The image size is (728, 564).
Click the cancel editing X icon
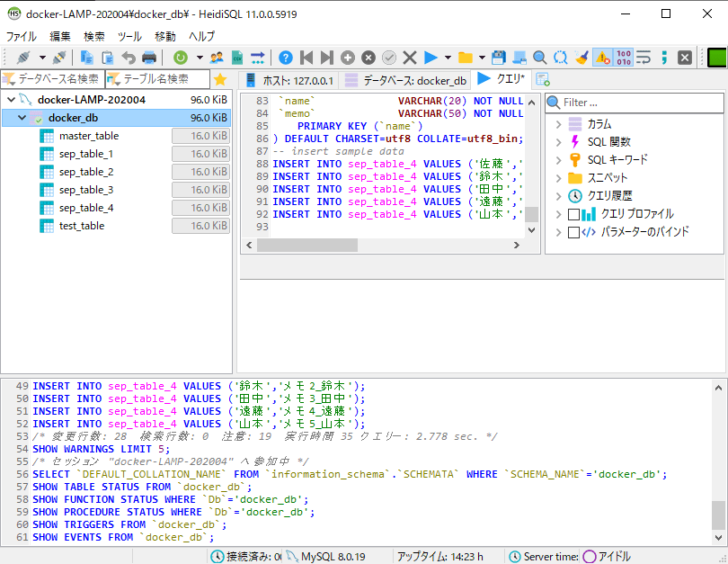[x=410, y=58]
